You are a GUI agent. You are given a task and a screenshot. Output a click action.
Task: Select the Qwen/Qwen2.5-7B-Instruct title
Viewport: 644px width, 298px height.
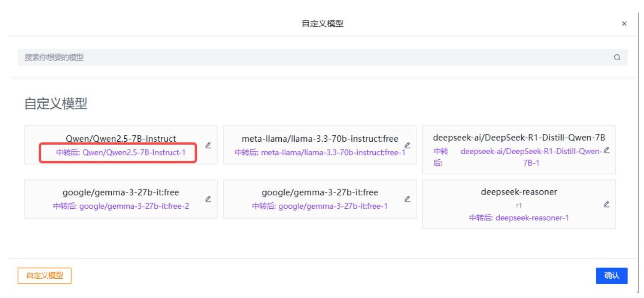click(121, 139)
